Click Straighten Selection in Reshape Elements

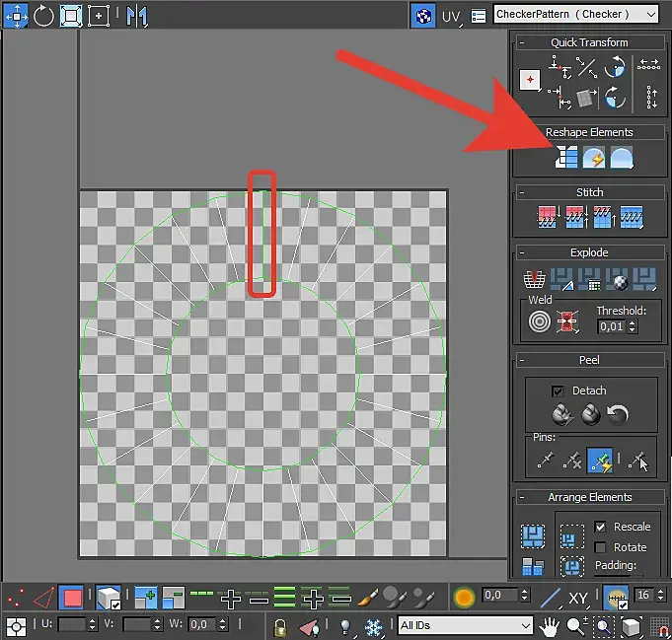click(x=566, y=157)
